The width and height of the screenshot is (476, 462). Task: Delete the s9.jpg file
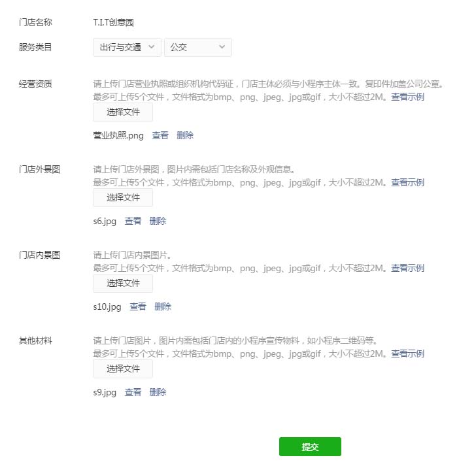[158, 392]
